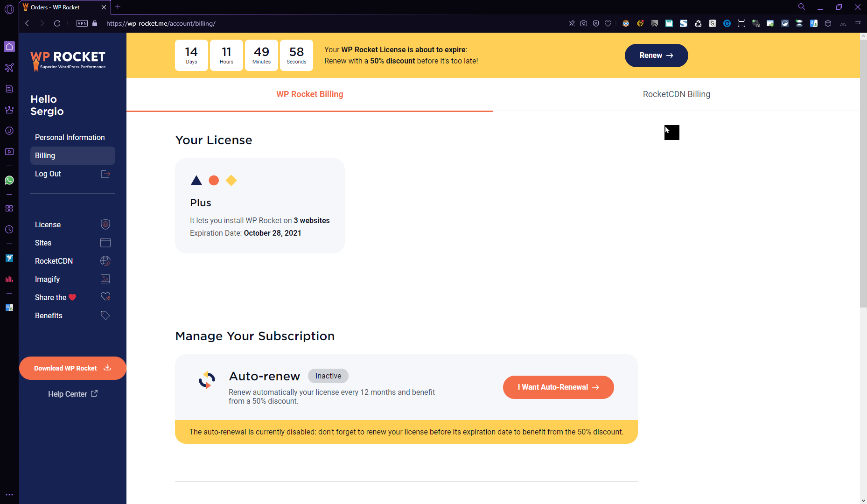Click the gears extension icon
Screen dimensions: 867x504
[756, 23]
